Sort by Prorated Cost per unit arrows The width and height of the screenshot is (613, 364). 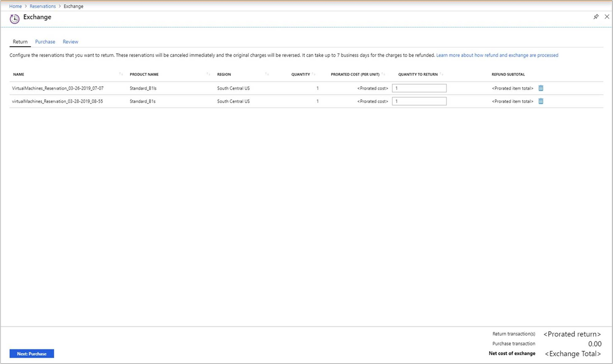coord(383,74)
